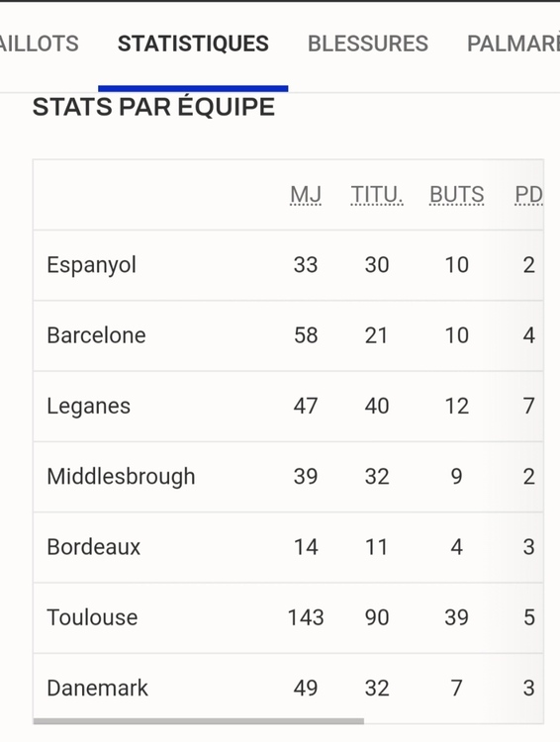This screenshot has height=742, width=560.
Task: Click the BUTS column header
Action: (457, 195)
